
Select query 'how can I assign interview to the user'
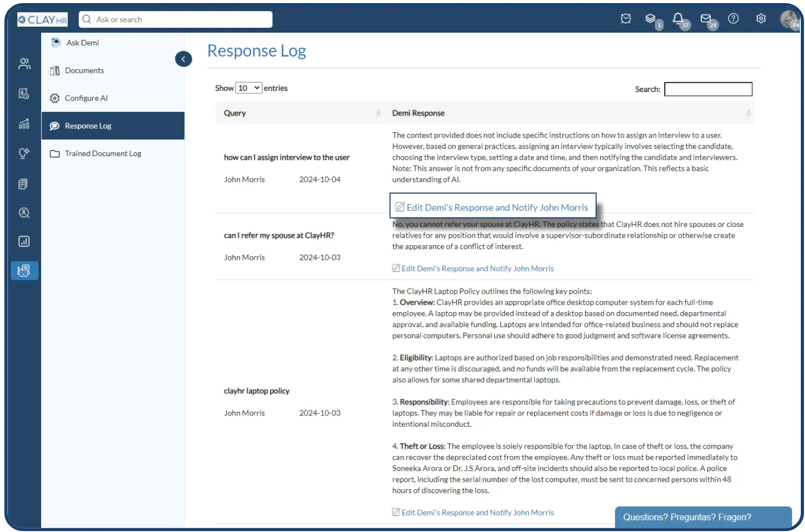click(x=287, y=158)
